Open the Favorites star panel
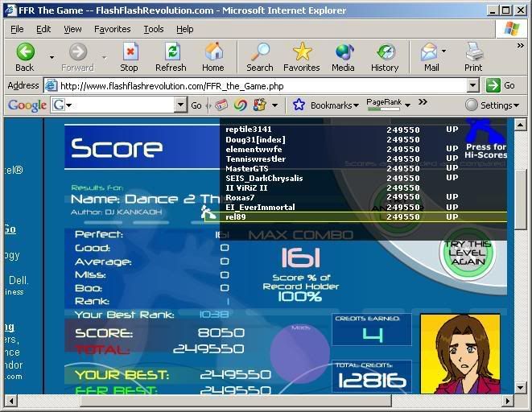 coord(302,56)
